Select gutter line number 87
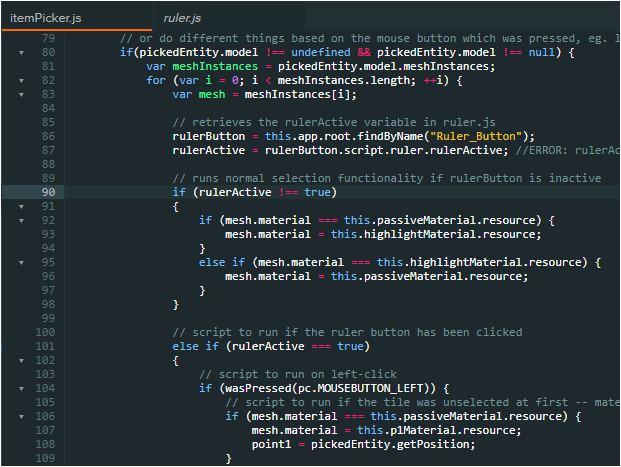621x467 pixels. point(48,150)
